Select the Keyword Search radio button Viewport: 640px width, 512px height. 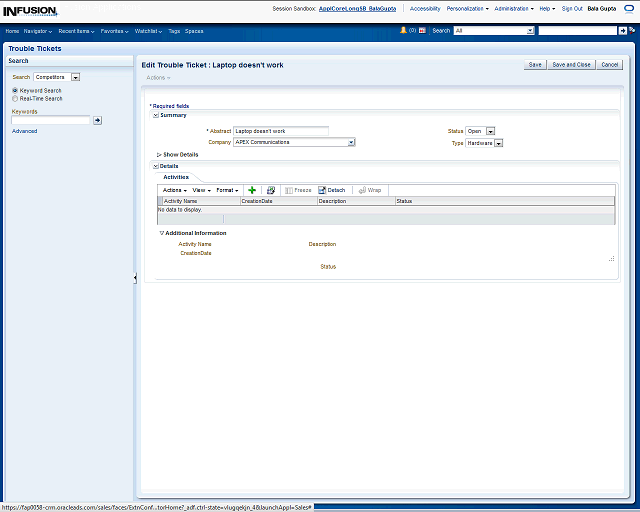pos(15,91)
